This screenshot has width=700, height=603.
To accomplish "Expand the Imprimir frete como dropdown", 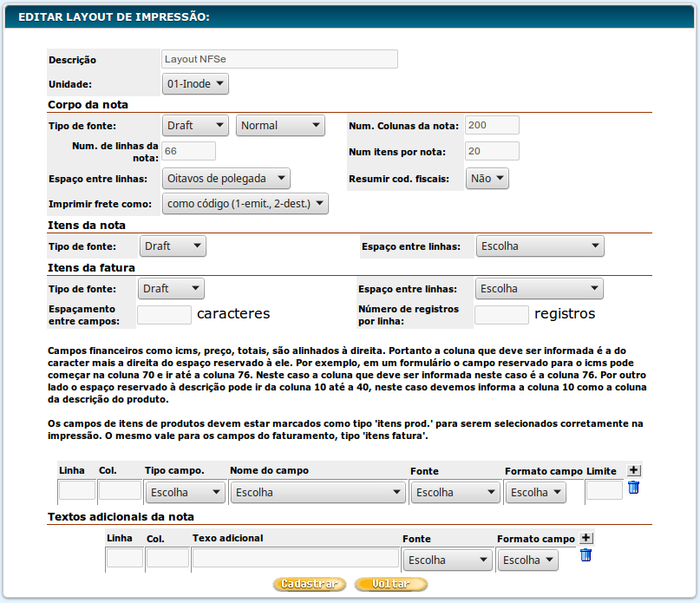I will pos(245,204).
